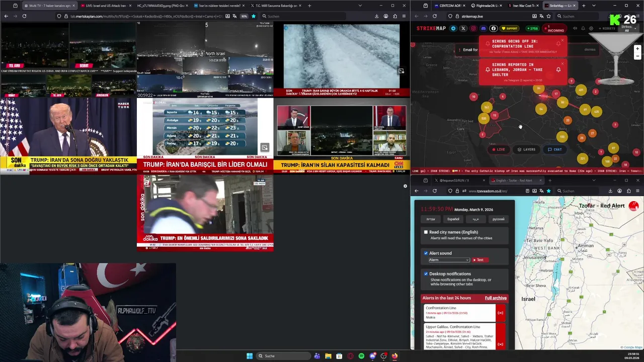Click the yellow Support button on StrikeMap
This screenshot has height=362, width=644.
coord(509,28)
